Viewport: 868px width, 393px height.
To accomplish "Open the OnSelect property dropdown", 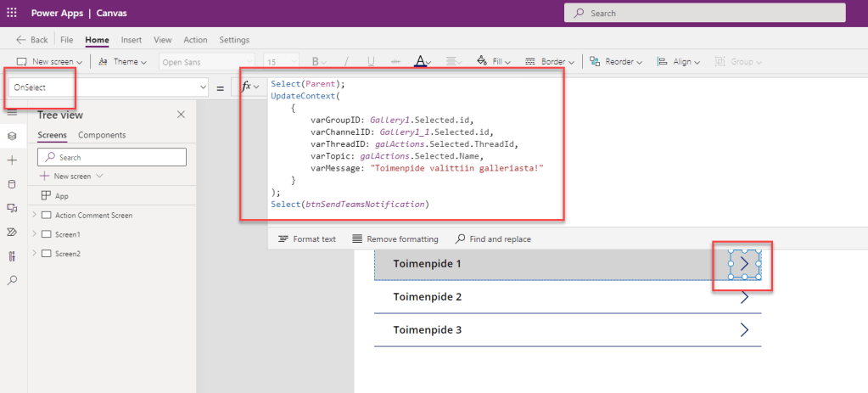I will 203,87.
